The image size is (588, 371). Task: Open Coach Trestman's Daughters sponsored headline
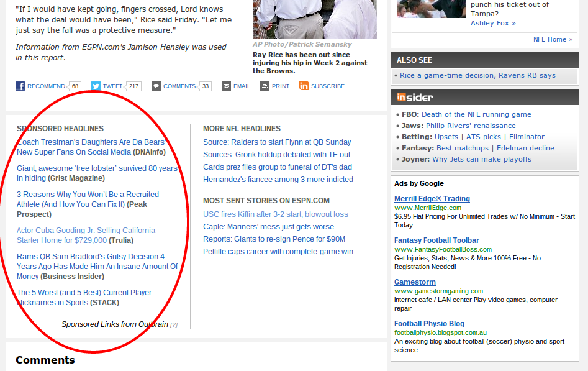pyautogui.click(x=92, y=147)
